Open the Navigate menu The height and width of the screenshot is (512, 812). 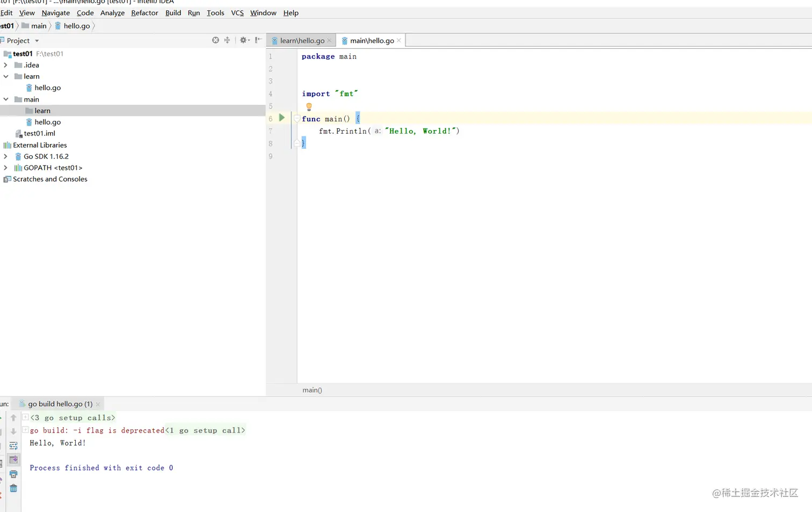point(56,13)
